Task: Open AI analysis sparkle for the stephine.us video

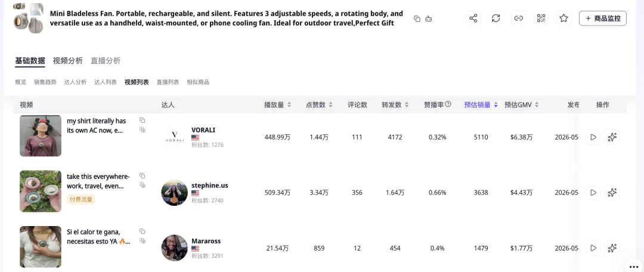Action: (612, 192)
